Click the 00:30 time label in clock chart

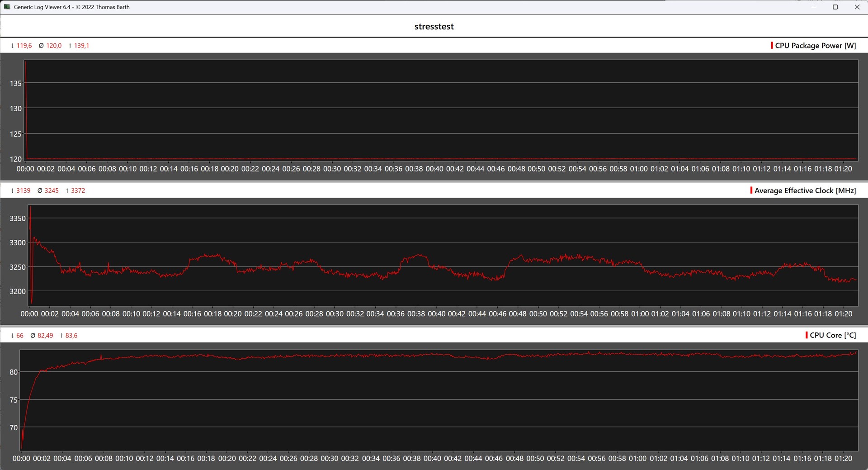coord(335,313)
